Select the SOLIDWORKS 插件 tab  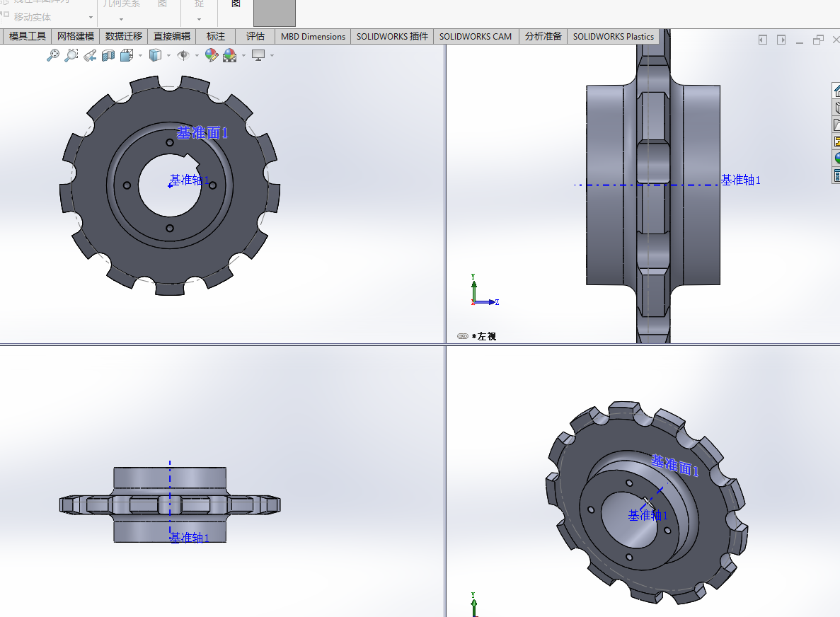click(x=392, y=36)
